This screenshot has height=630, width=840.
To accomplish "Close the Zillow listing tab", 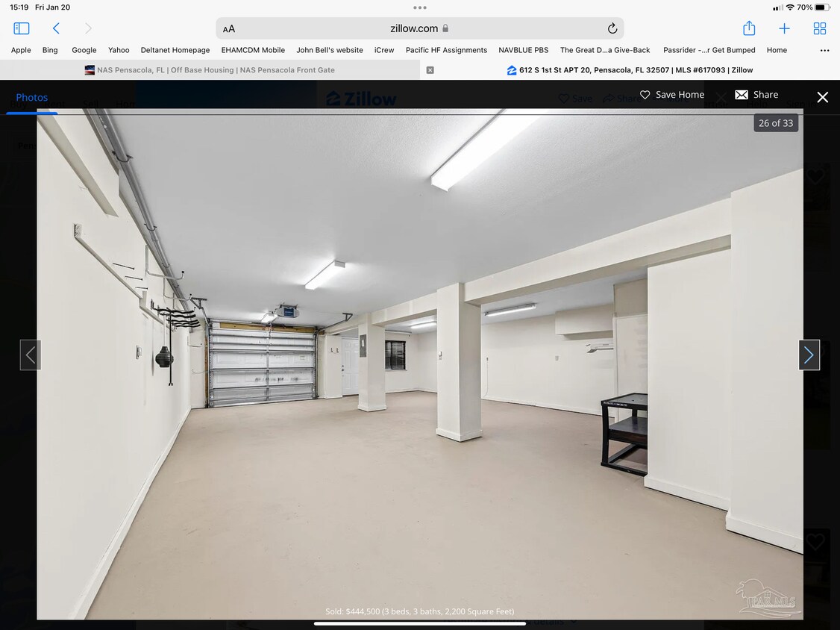I will [430, 70].
